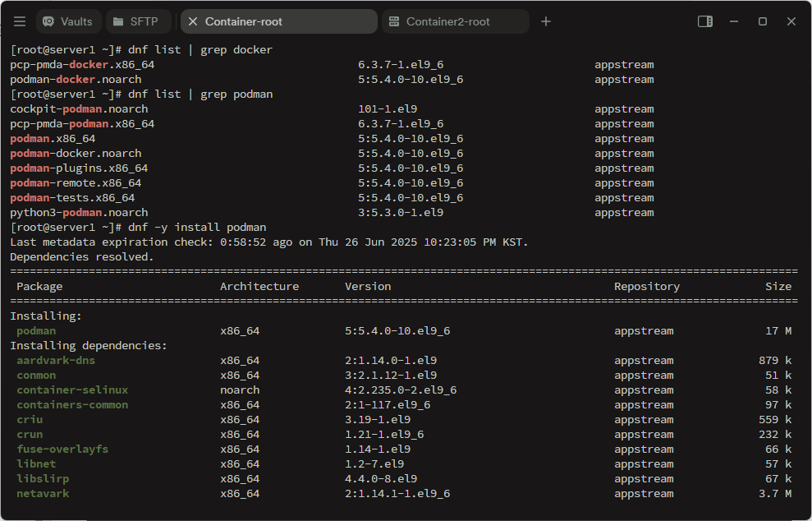This screenshot has height=521, width=812.
Task: Click the 3.7 M size value
Action: [x=775, y=494]
